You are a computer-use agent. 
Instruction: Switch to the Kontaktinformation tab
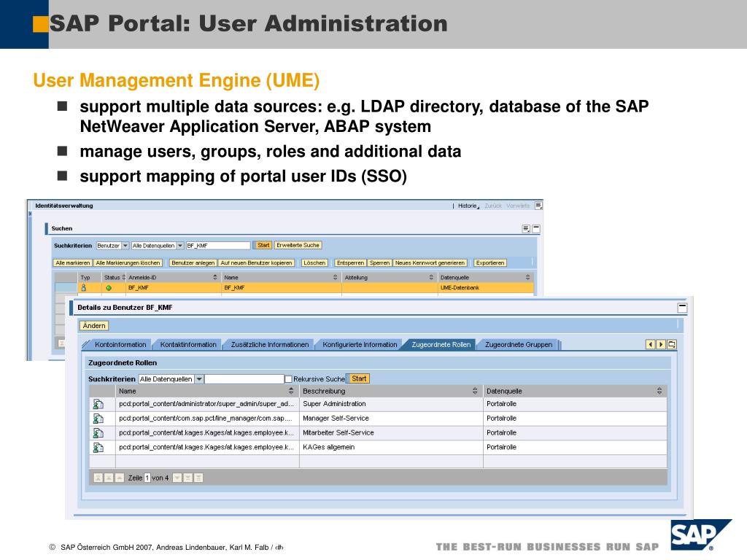click(x=188, y=345)
